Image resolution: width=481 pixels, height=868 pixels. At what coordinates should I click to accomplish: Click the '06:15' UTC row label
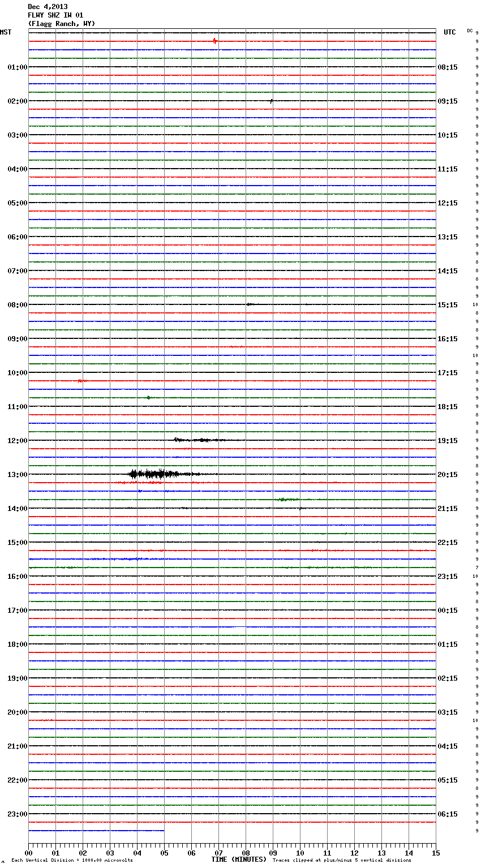click(x=448, y=814)
